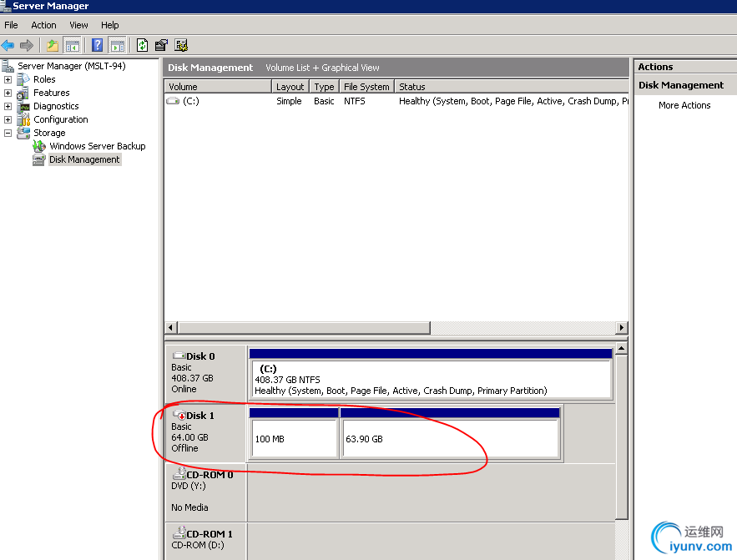Click the Disk 0 Online label panel
Viewport: 737px width, 560px height.
(x=206, y=374)
